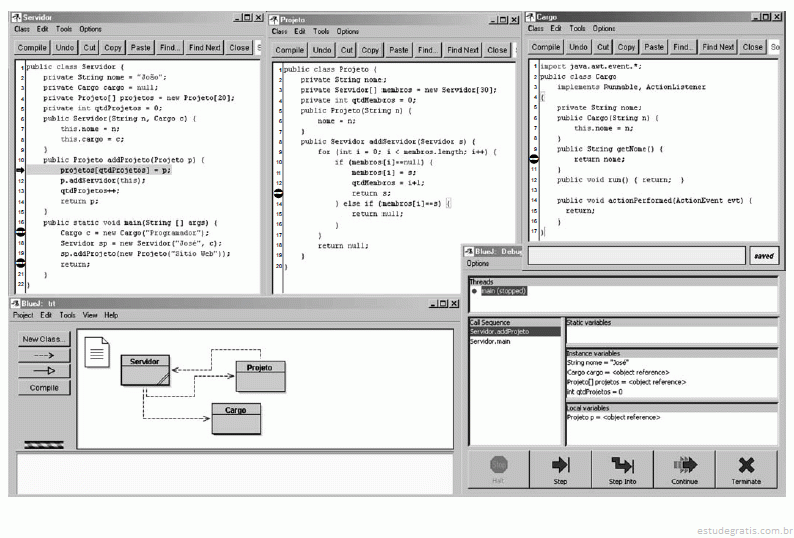This screenshot has height=538, width=794.
Task: Select the solid inheritance arrow tool
Action: 44,370
